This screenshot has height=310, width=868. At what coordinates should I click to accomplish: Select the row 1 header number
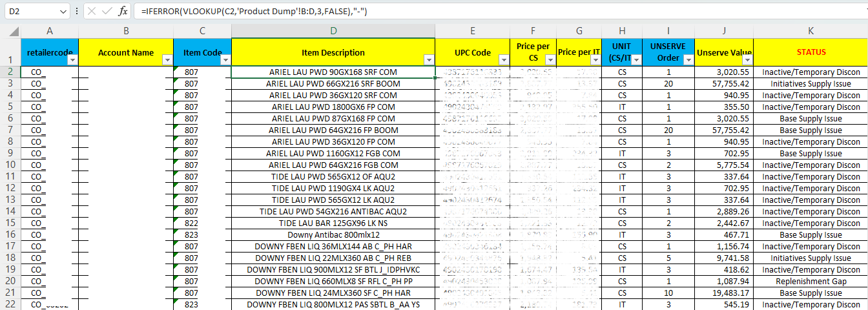pyautogui.click(x=10, y=52)
